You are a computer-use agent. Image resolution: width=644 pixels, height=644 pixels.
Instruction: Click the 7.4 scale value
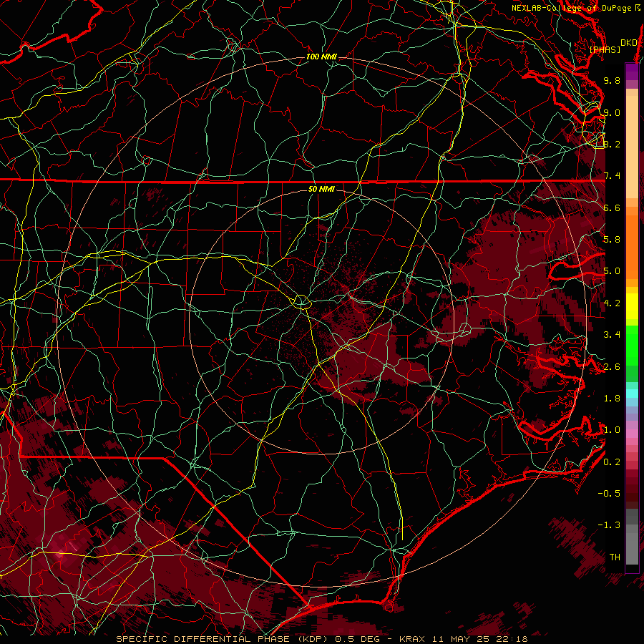click(612, 176)
